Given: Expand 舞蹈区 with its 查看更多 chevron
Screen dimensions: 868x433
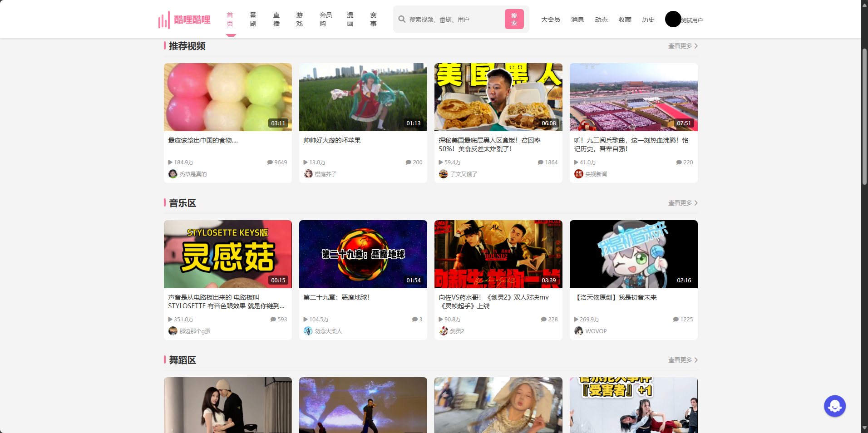Looking at the screenshot, I should (695, 360).
